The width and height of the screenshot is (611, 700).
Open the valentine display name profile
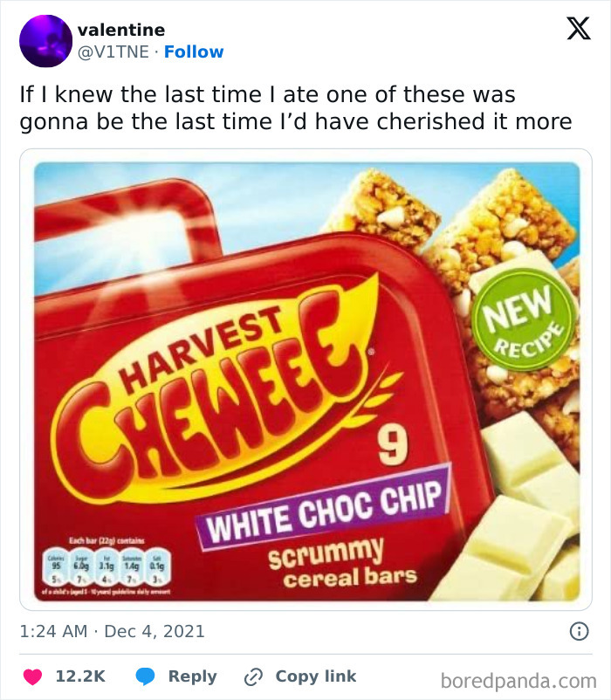click(x=121, y=31)
